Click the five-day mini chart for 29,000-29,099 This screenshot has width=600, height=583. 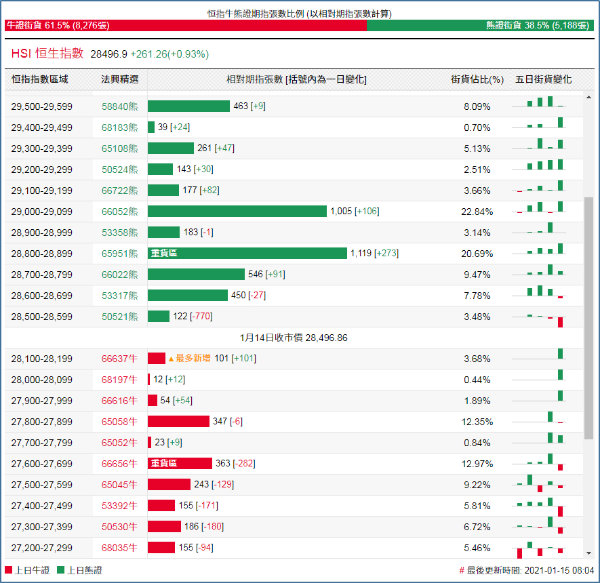540,207
